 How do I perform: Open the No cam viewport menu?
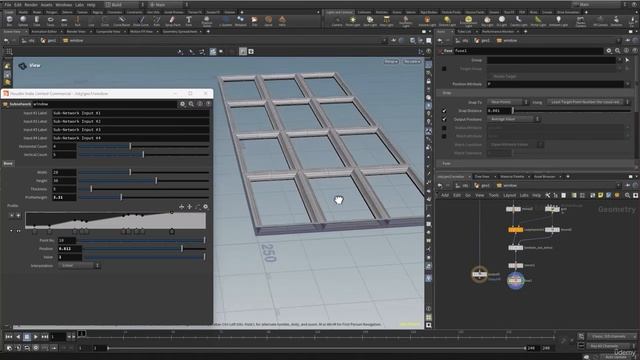(x=412, y=62)
